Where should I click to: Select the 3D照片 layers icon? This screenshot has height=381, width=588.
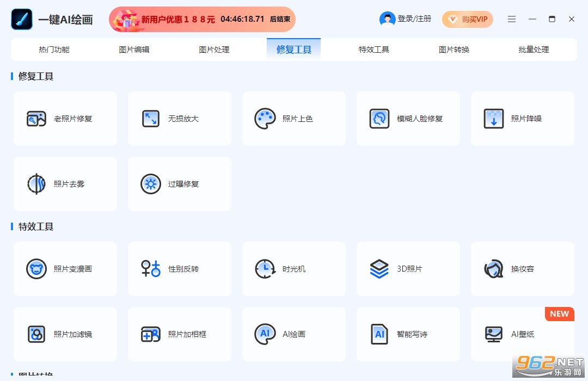point(379,269)
